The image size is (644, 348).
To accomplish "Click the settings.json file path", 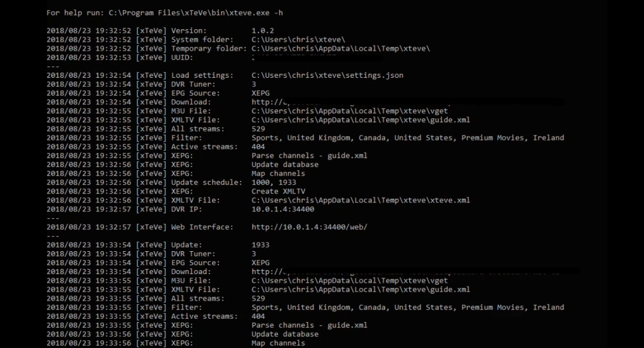I will coord(327,75).
